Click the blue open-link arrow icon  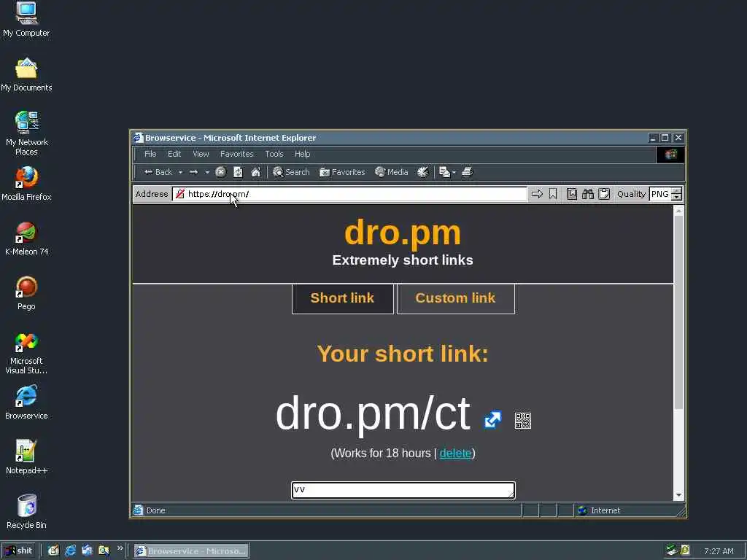point(492,419)
